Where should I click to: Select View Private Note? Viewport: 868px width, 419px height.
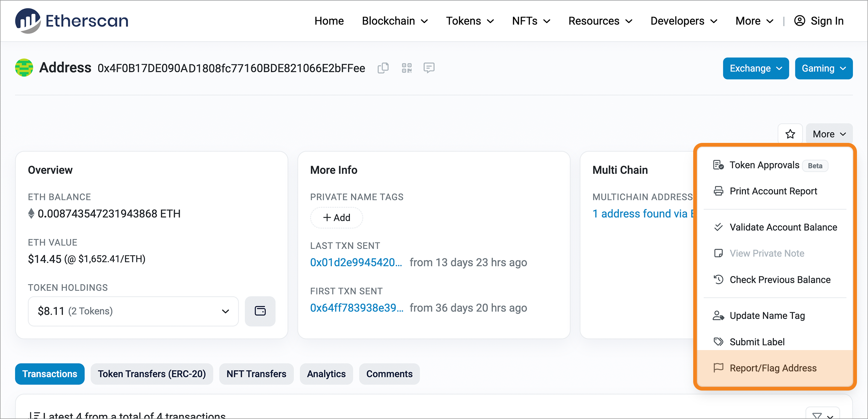click(775, 253)
